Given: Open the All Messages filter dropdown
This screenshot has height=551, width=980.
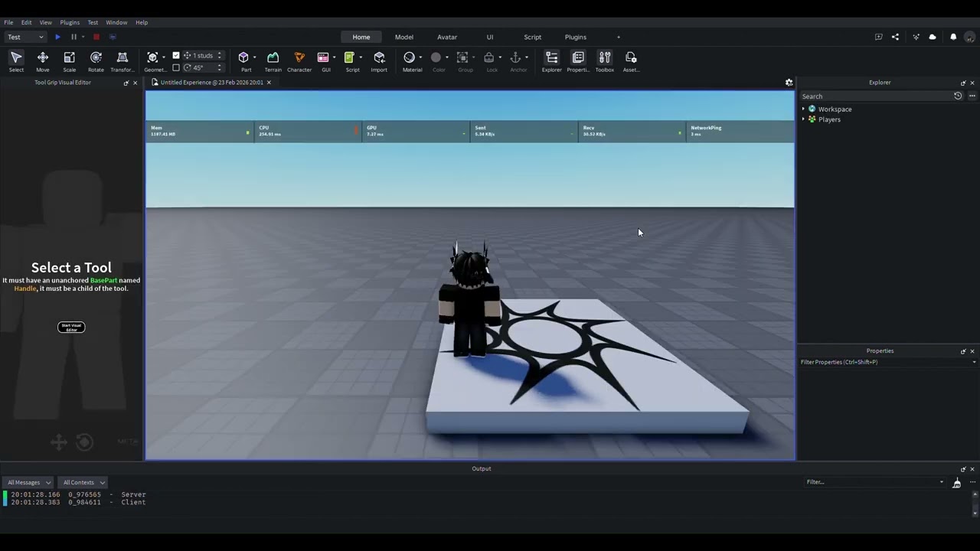Looking at the screenshot, I should 29,483.
